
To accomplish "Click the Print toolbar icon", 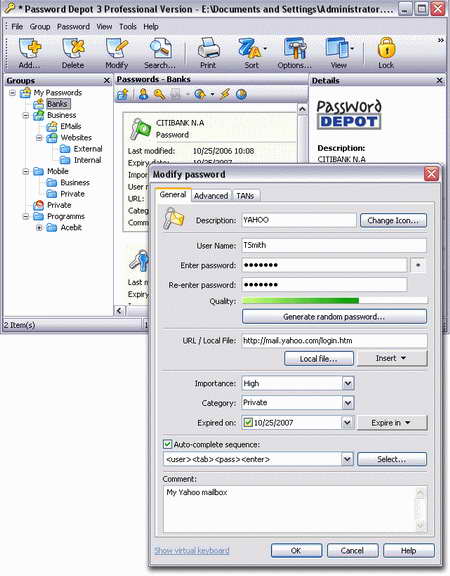I will (x=208, y=53).
